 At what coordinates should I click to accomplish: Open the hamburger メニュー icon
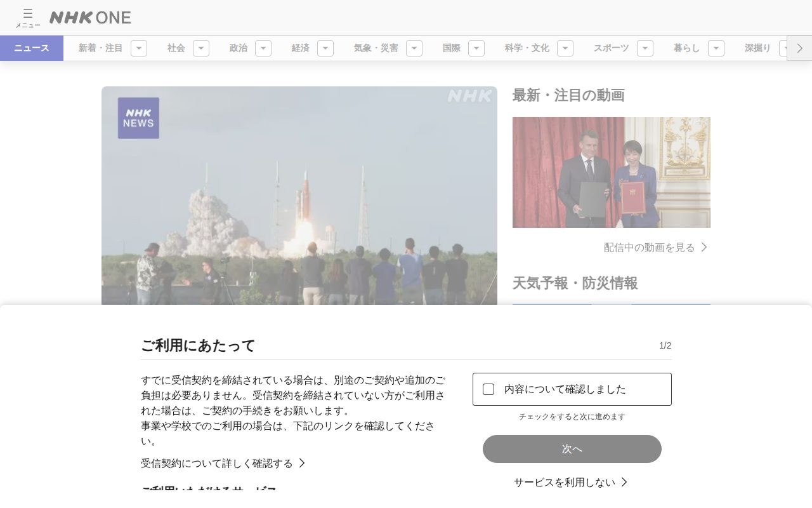tap(27, 18)
